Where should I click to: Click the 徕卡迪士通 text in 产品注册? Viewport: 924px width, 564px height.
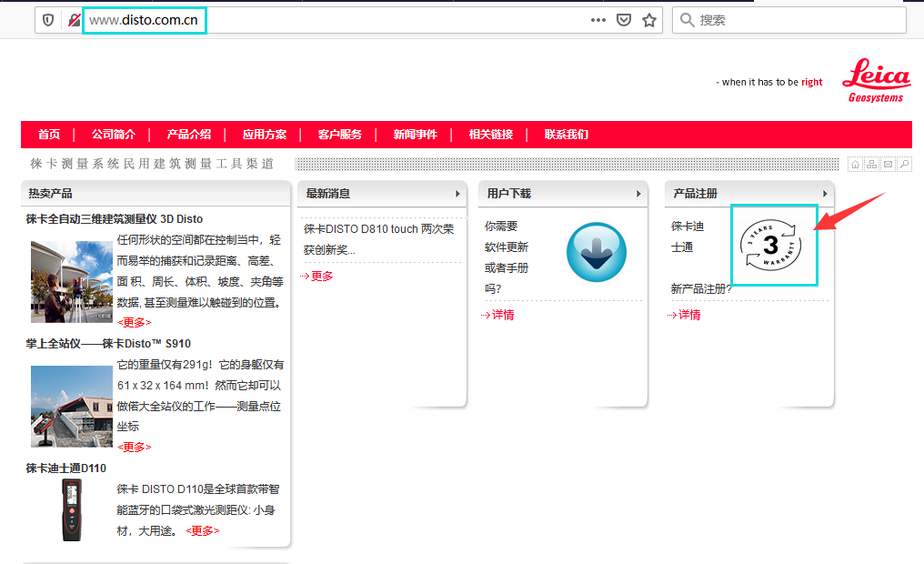pos(688,237)
